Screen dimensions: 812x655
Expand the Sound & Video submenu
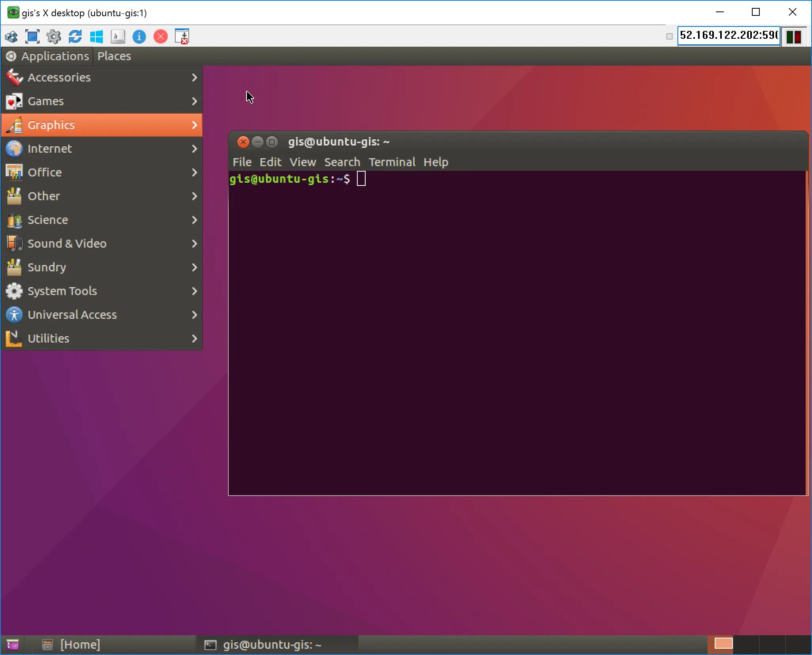click(x=102, y=244)
